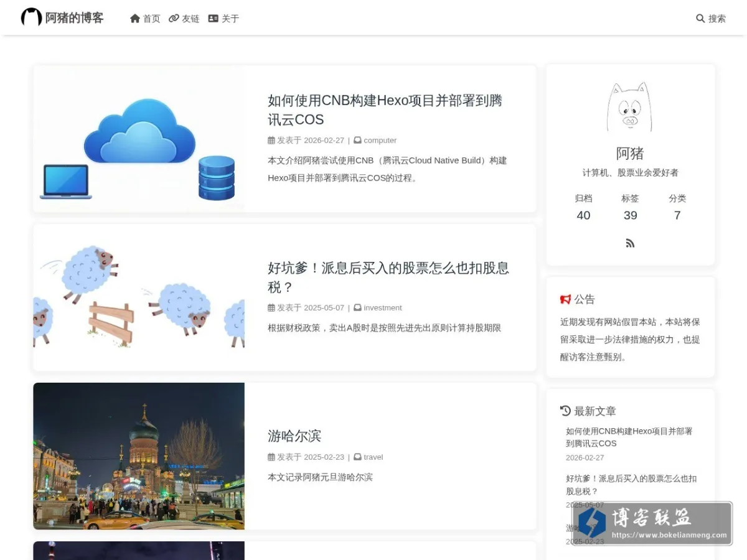Open 分类 categories count 7
The width and height of the screenshot is (747, 560).
(677, 207)
